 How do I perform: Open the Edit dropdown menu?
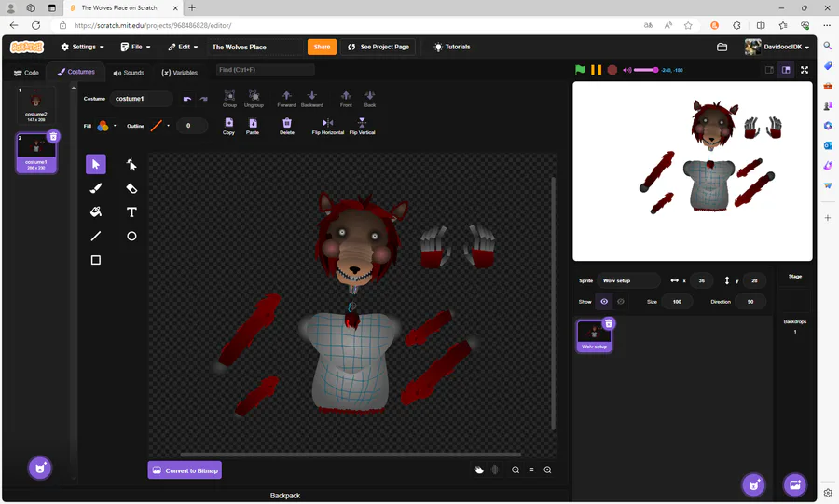183,47
